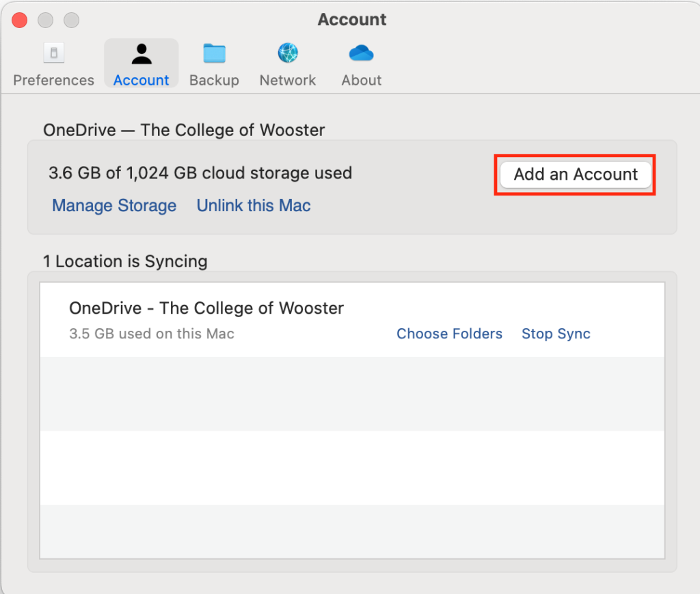Select the Account person icon
The width and height of the screenshot is (700, 594).
coord(141,53)
